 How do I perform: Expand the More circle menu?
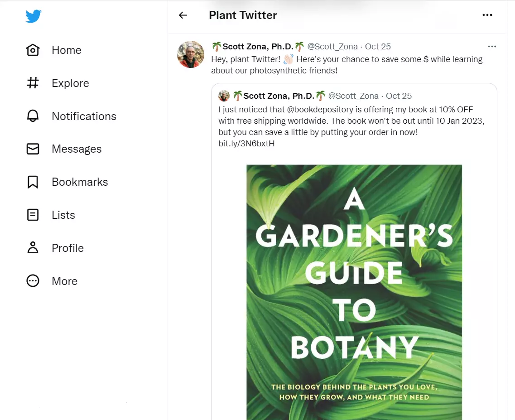33,281
